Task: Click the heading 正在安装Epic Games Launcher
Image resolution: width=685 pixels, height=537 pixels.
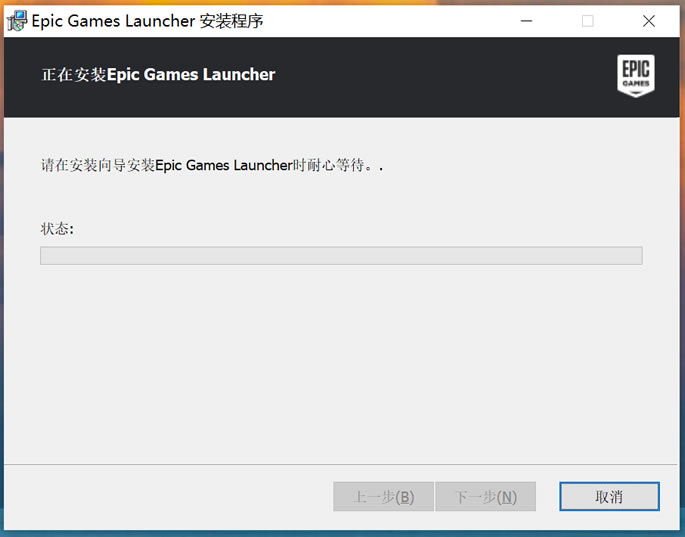Action: [x=158, y=75]
